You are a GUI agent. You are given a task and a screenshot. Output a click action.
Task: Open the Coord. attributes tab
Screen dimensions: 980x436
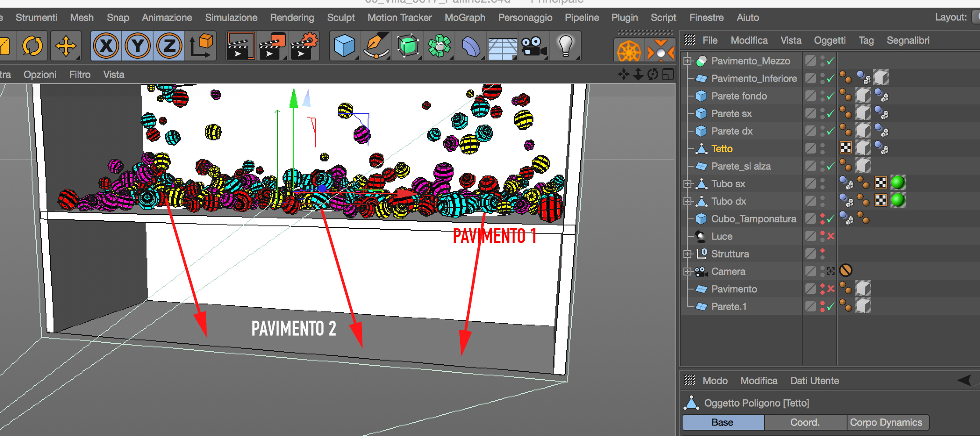[805, 422]
